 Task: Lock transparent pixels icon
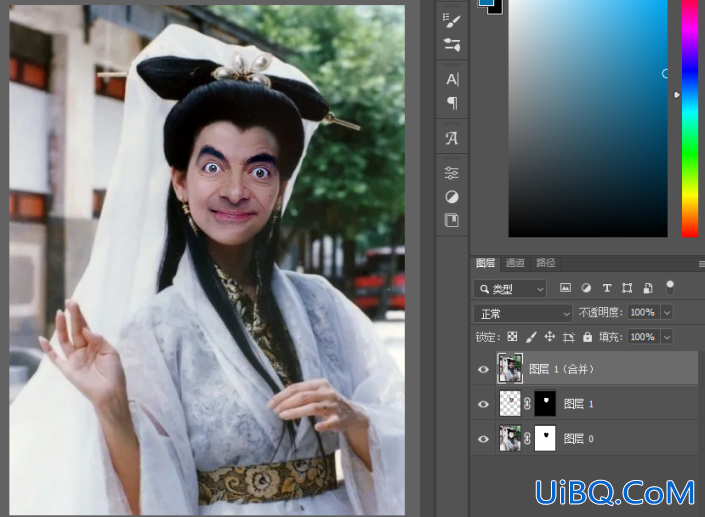(512, 337)
